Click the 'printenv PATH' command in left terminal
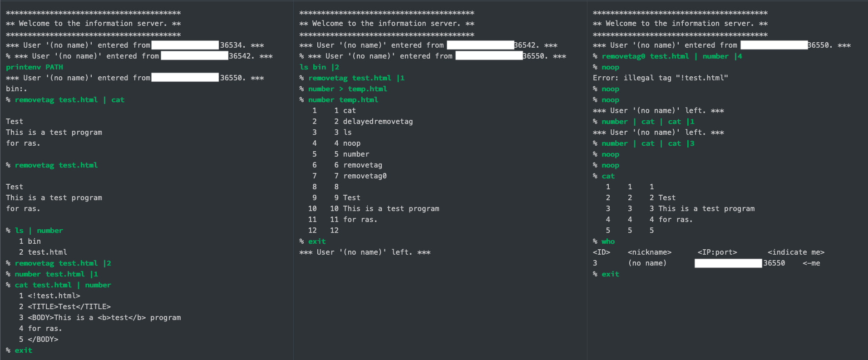Viewport: 868px width, 360px height. pos(35,67)
